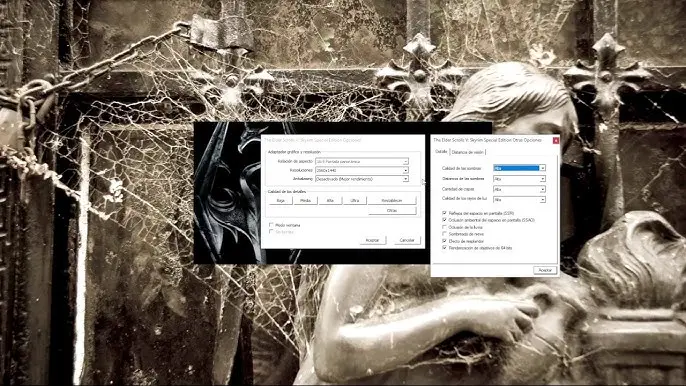Enable the Modo ventana checkbox
Screen dimensions: 686x386
tap(271, 225)
